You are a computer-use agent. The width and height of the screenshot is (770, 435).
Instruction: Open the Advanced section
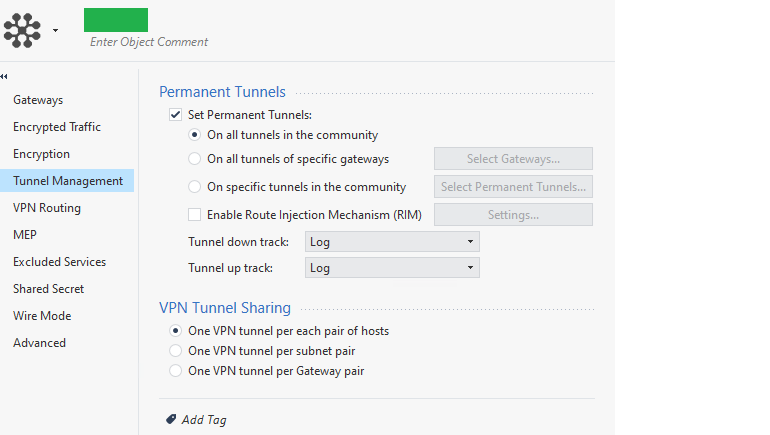(x=39, y=343)
